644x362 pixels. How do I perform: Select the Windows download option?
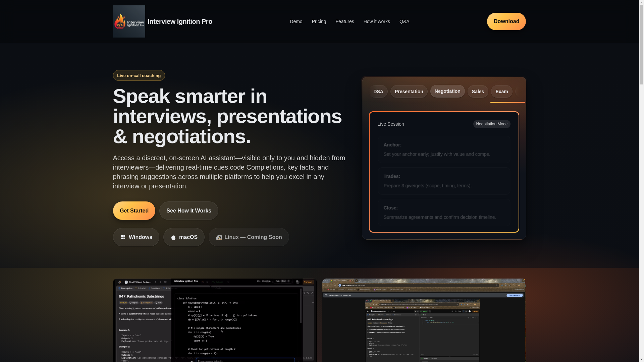tap(136, 237)
